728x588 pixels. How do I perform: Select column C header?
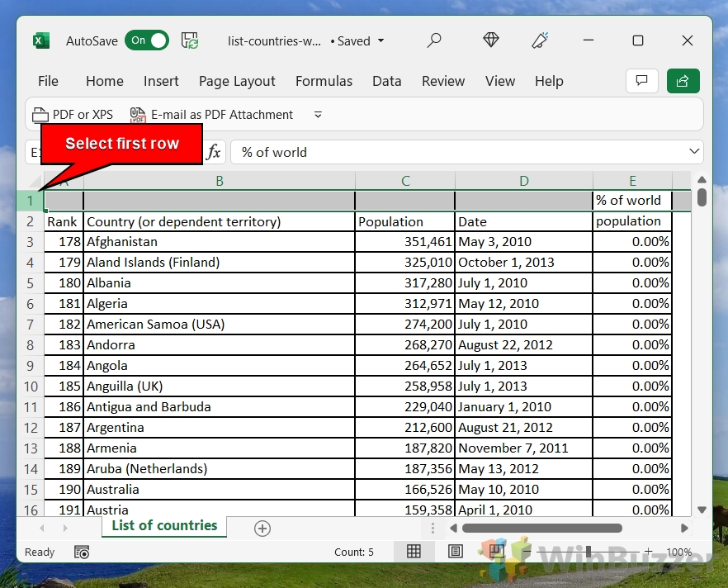[405, 181]
